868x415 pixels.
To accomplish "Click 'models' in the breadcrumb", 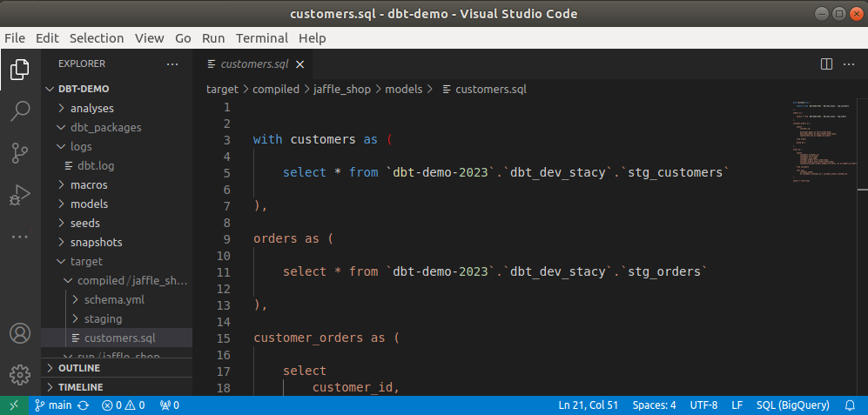I will point(404,89).
